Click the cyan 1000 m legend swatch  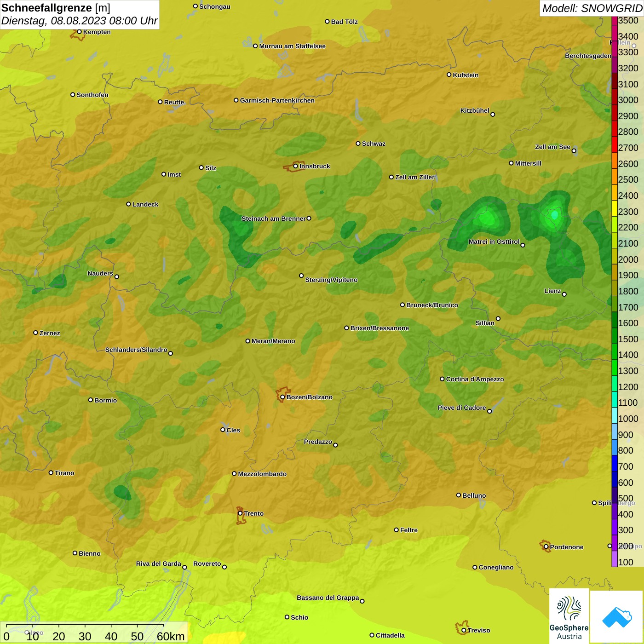click(614, 415)
